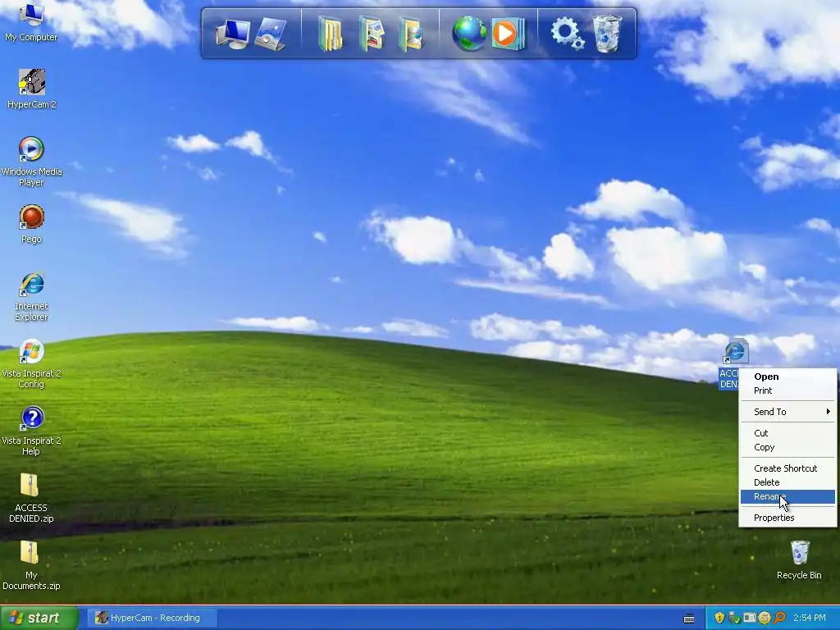Select the Pego desktop shortcut

point(31,224)
